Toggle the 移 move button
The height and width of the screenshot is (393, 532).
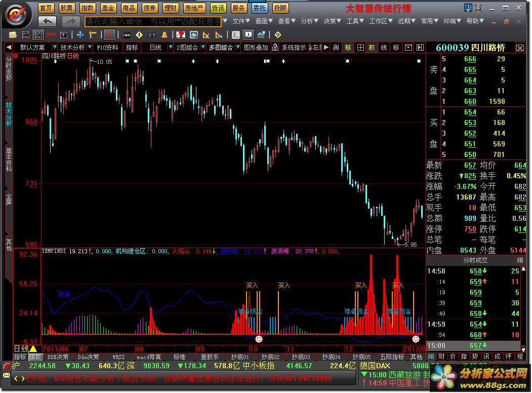[x=396, y=48]
